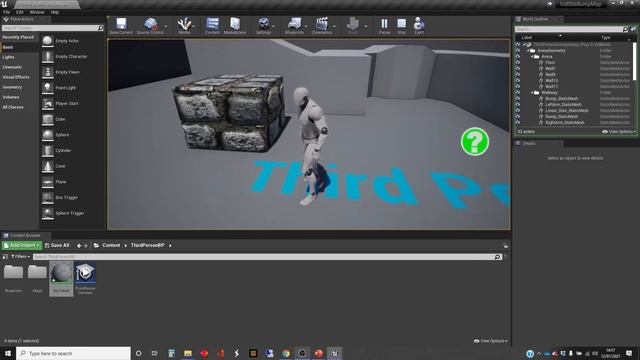Click ThirdPersonBP in the breadcrumb path
This screenshot has width=640, height=360.
pos(147,245)
